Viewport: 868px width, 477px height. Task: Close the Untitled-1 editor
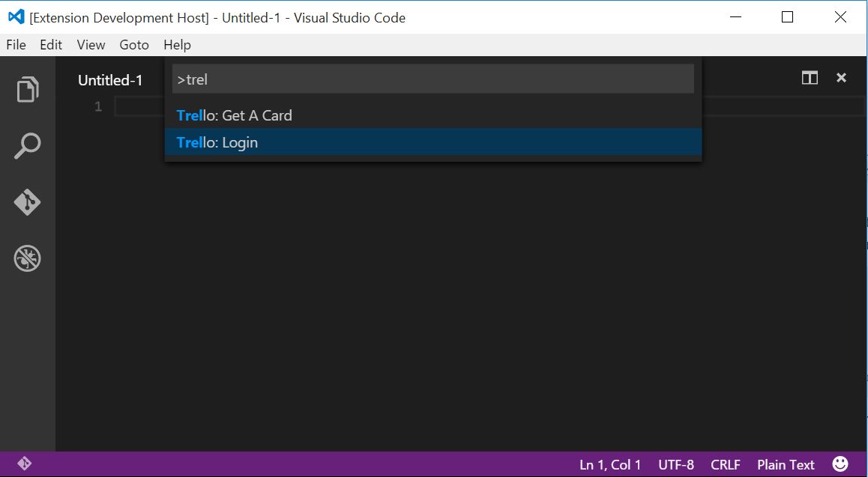(842, 78)
